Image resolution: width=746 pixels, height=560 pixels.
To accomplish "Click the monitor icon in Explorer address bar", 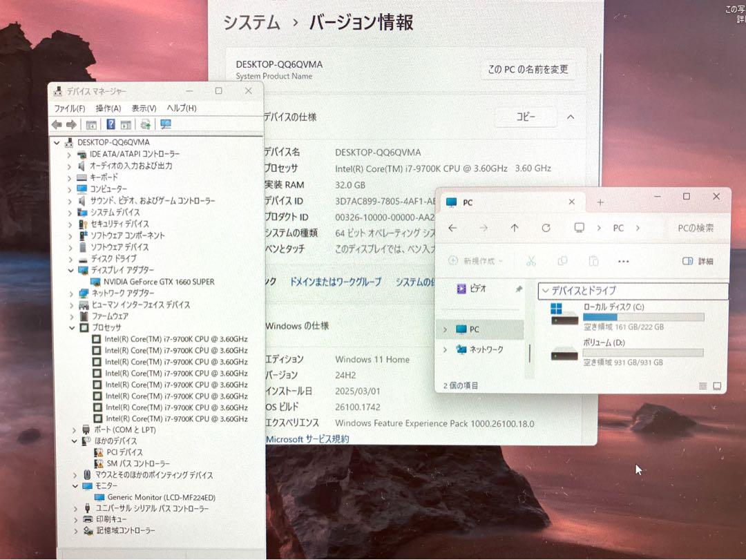I will (579, 228).
